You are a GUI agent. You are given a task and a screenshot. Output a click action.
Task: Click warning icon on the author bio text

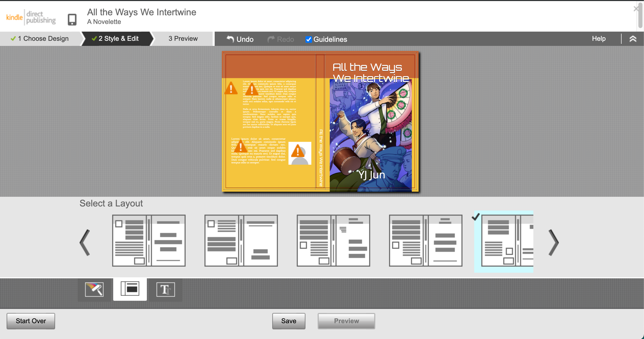240,146
